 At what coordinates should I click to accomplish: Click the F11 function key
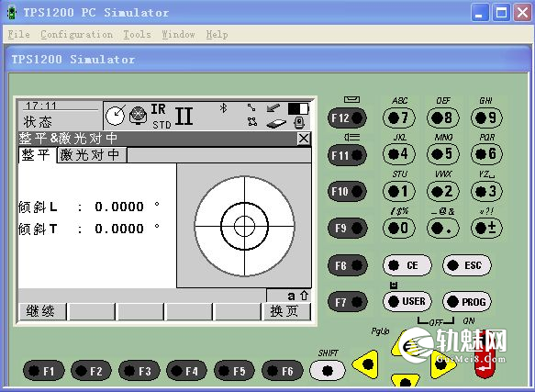point(347,155)
